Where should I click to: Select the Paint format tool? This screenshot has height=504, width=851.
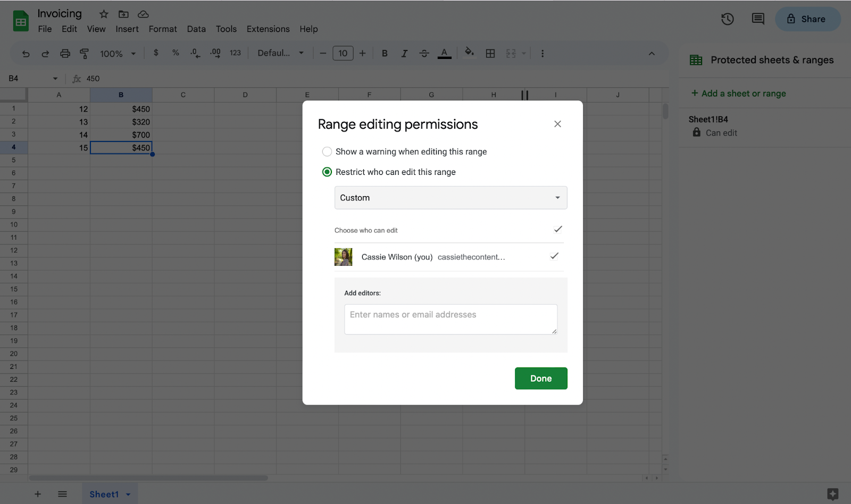(x=84, y=53)
